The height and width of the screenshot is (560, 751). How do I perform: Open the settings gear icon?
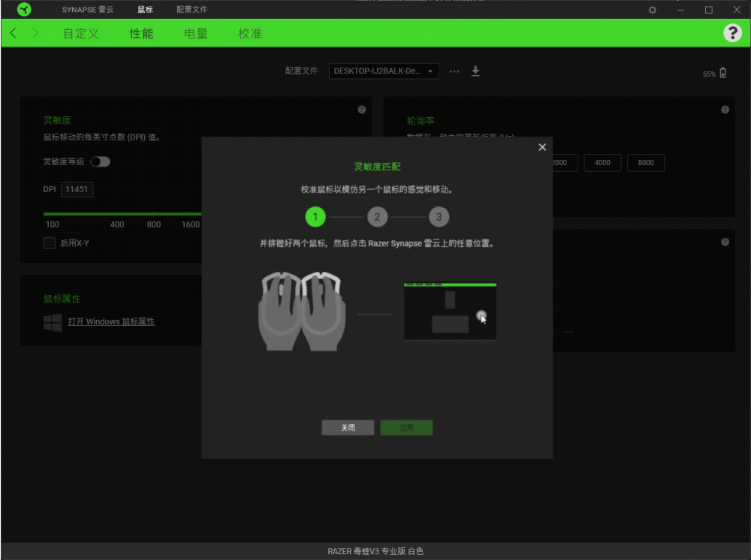[653, 10]
